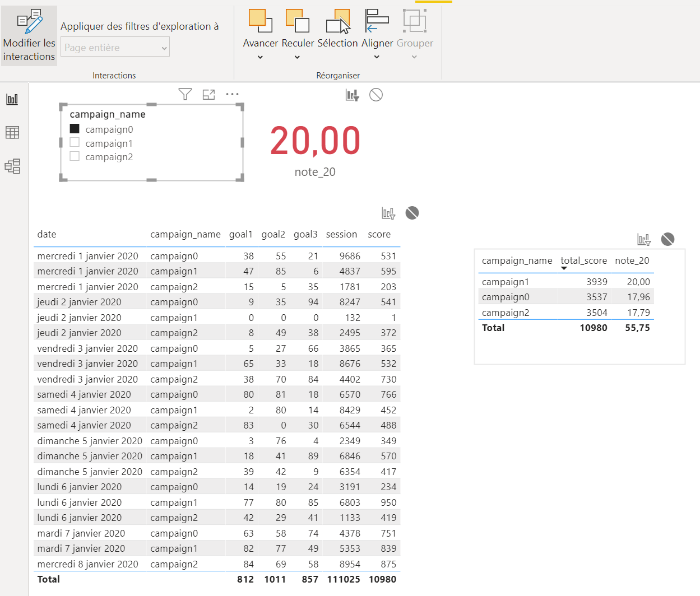Image resolution: width=700 pixels, height=596 pixels.
Task: Click the session column header
Action: (x=341, y=234)
